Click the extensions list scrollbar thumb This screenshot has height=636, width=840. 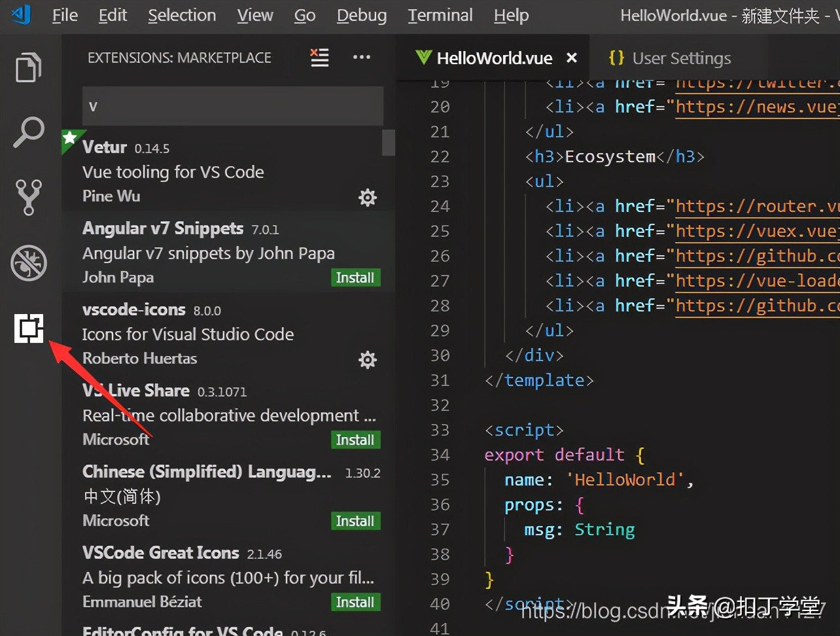pyautogui.click(x=389, y=142)
